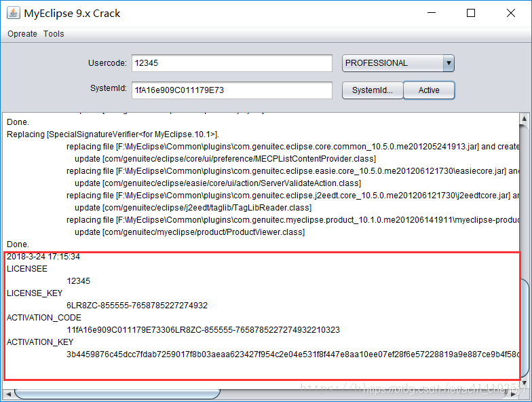Click the MECPListContentProvider.class update line
The image size is (532, 402).
225,159
